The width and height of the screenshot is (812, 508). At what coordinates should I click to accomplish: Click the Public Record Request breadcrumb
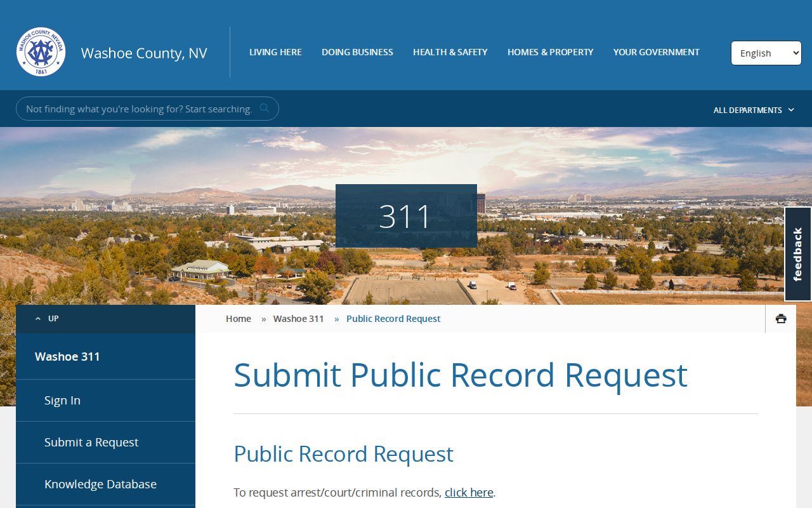point(393,319)
